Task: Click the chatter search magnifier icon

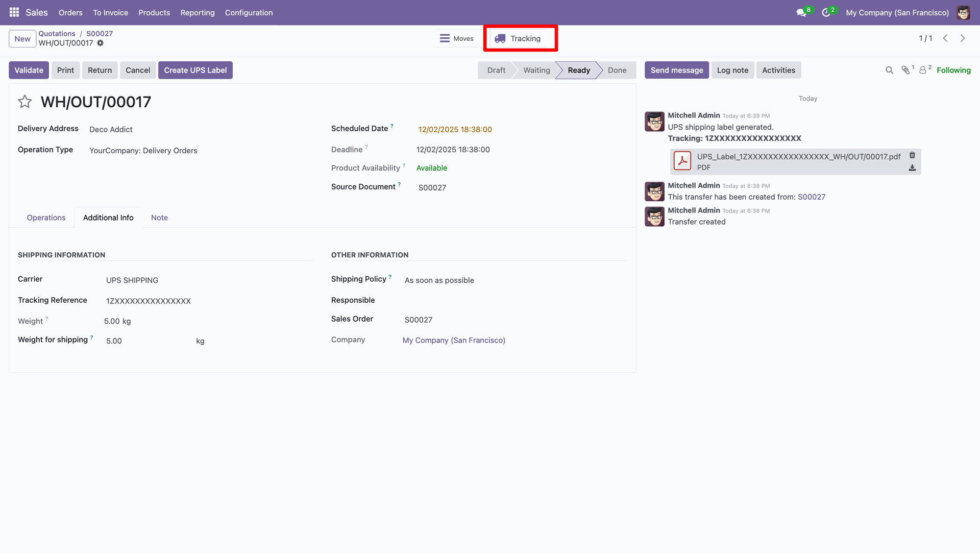Action: [x=889, y=70]
